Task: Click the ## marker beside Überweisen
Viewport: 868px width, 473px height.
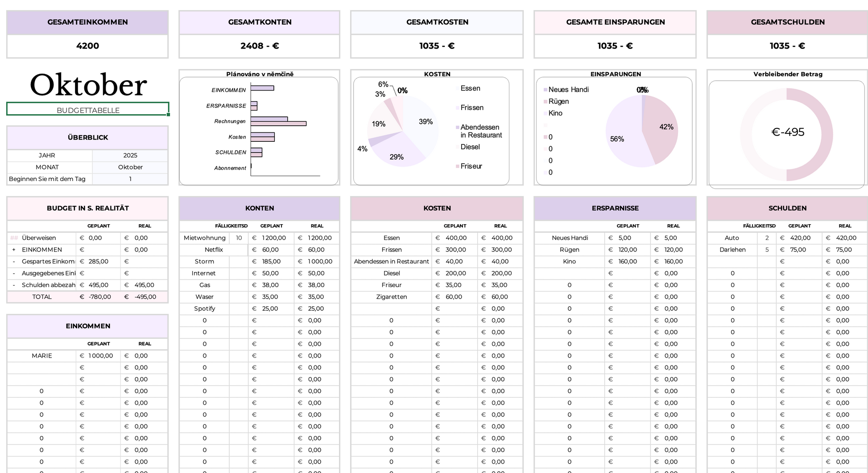Action: click(x=14, y=238)
